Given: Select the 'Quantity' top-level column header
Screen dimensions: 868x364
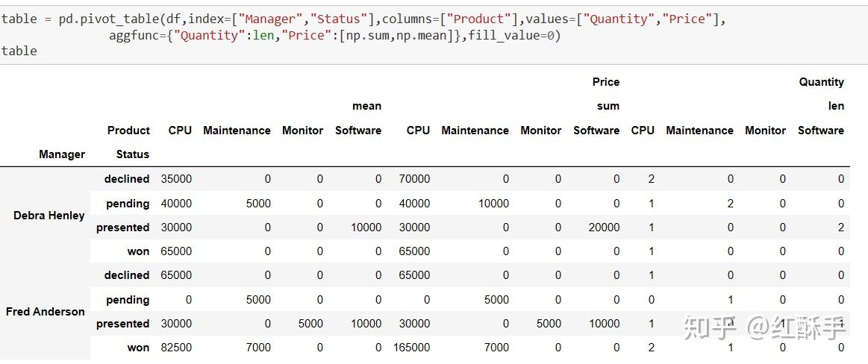Looking at the screenshot, I should pos(821,82).
